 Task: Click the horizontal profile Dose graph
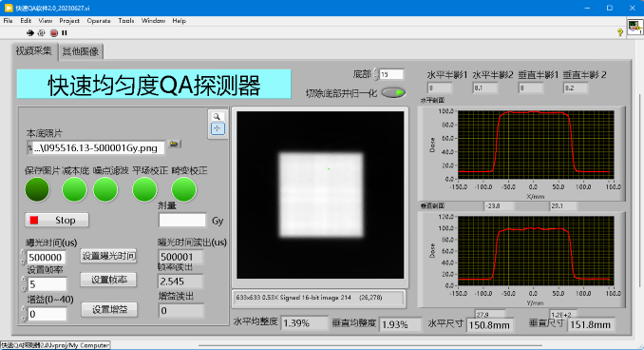(536, 145)
